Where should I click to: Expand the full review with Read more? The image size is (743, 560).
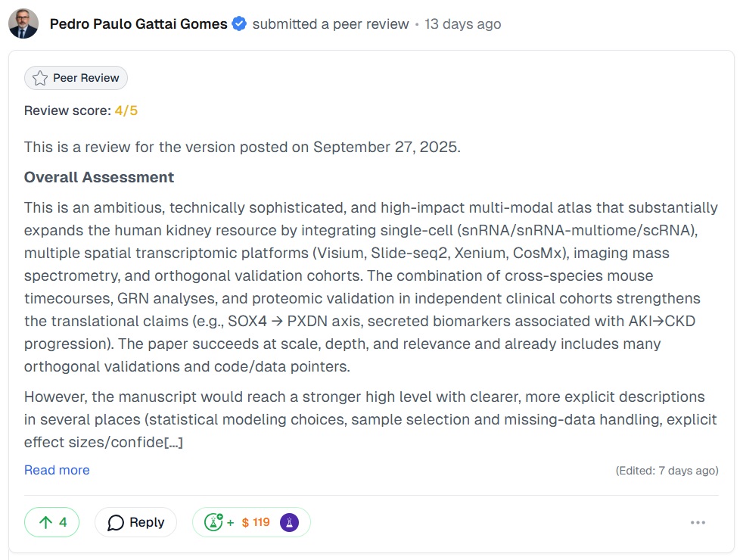tap(56, 469)
